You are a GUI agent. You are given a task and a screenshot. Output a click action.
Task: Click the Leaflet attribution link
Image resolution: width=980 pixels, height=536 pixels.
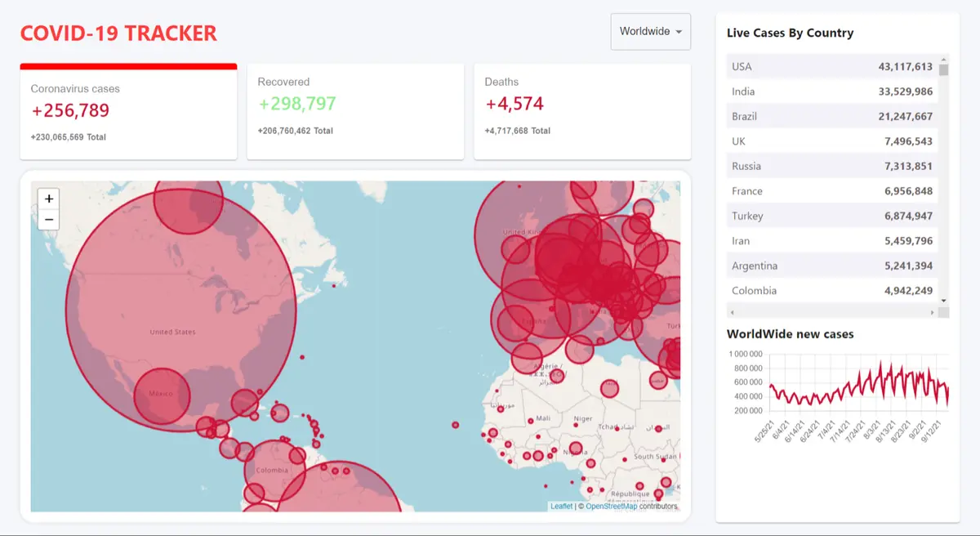coord(560,506)
